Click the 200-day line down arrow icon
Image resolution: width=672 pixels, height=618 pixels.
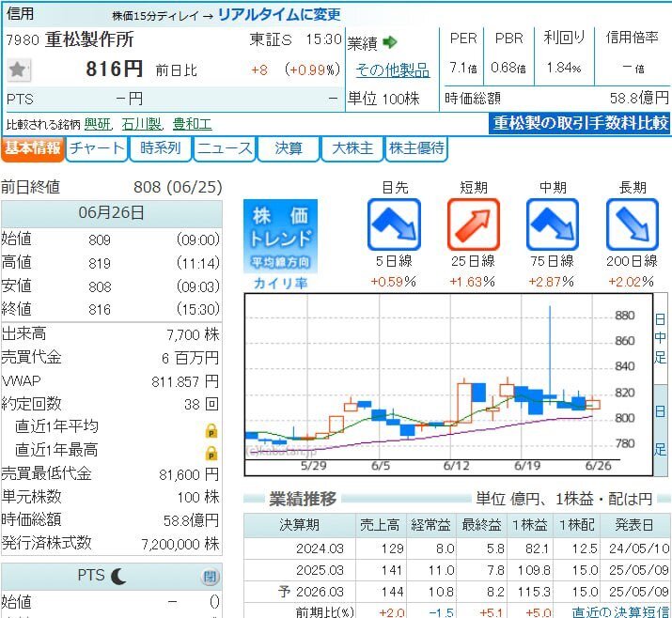tap(633, 224)
